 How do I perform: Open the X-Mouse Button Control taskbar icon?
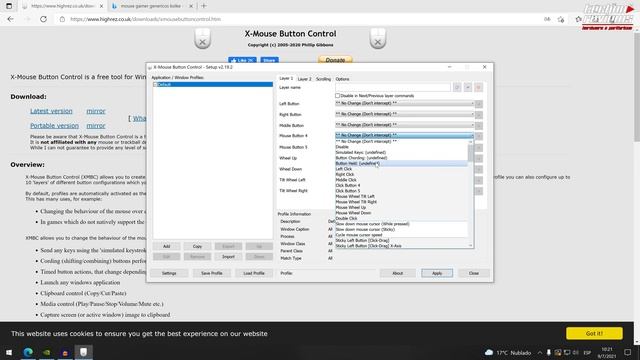pyautogui.click(x=83, y=352)
